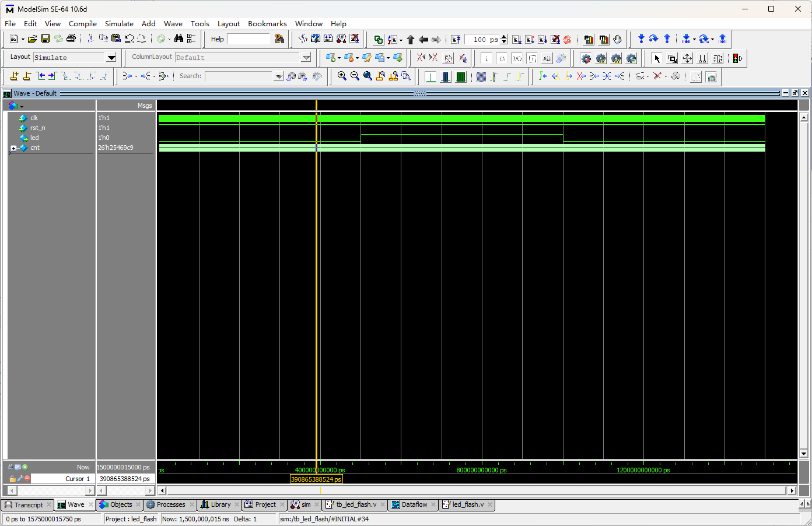
Task: Click the hand Break simulation icon
Action: click(x=617, y=40)
